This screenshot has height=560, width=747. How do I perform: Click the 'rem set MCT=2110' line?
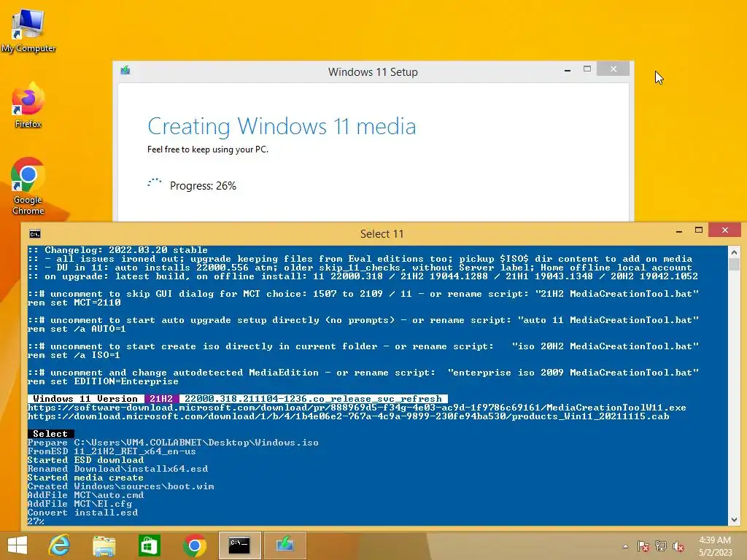pyautogui.click(x=74, y=303)
